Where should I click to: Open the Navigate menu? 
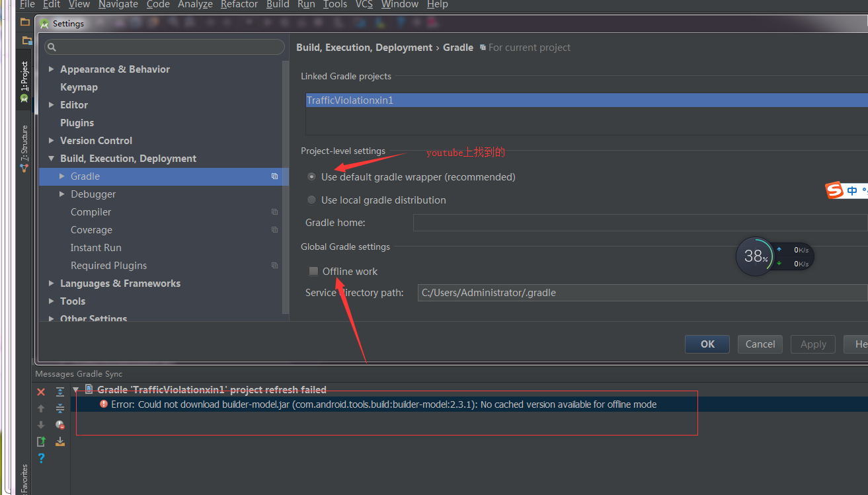pyautogui.click(x=117, y=5)
